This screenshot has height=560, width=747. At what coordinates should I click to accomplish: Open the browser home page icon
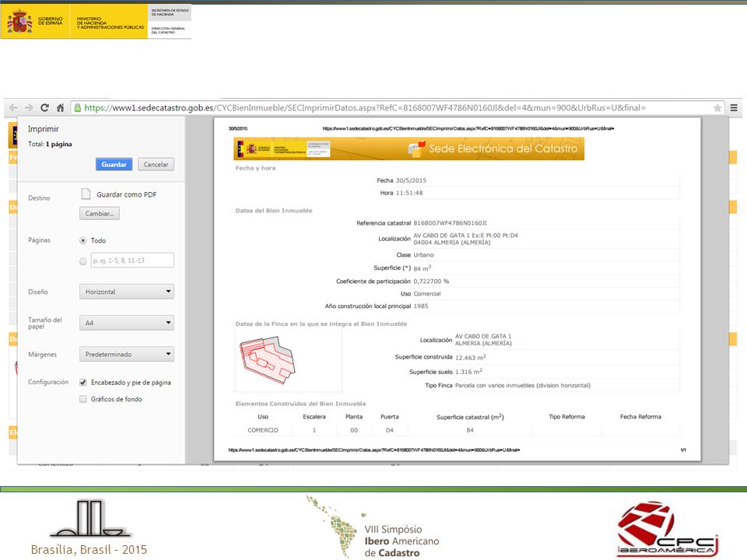click(x=61, y=107)
